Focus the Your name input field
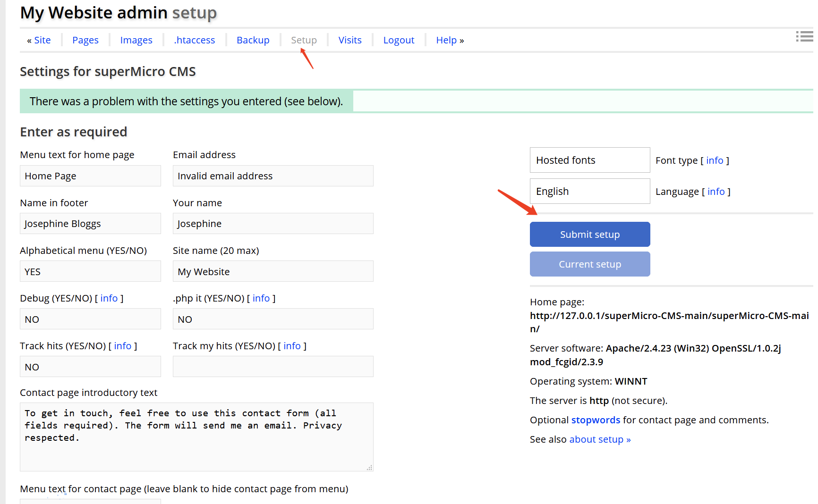This screenshot has width=818, height=504. click(273, 223)
